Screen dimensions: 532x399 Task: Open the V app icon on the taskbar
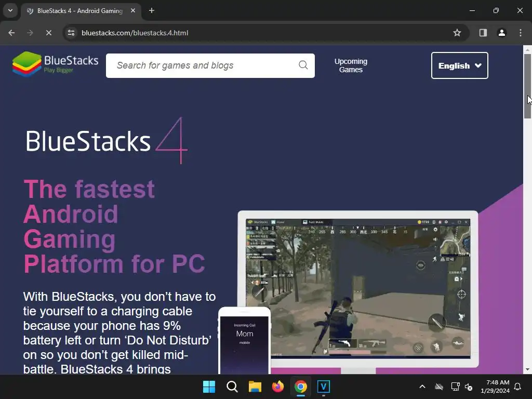click(x=324, y=387)
